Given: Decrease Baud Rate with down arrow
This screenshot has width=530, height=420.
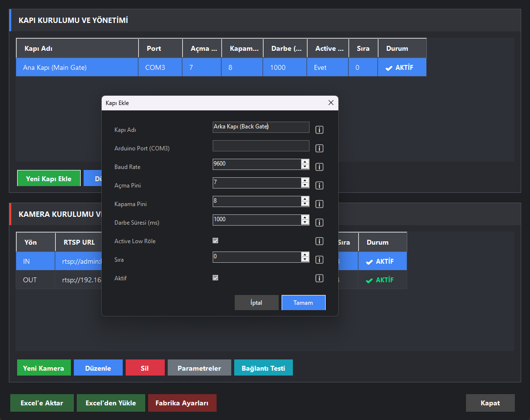Looking at the screenshot, I should (305, 167).
